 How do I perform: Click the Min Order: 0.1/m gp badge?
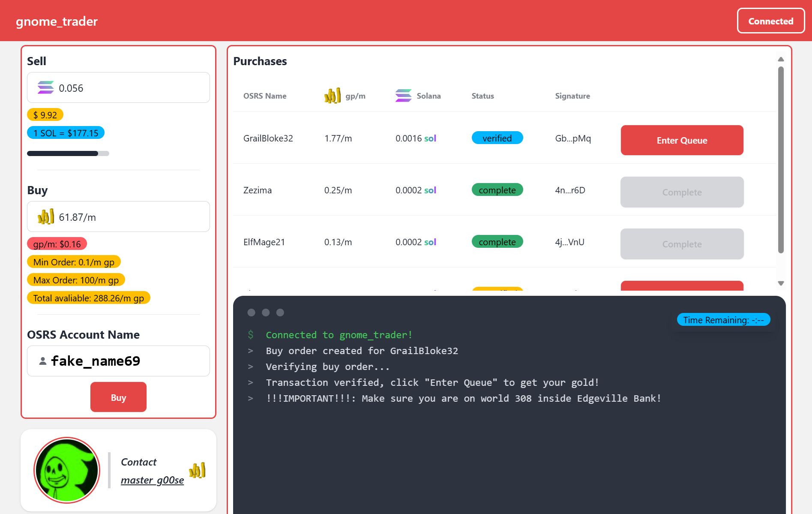tap(74, 262)
